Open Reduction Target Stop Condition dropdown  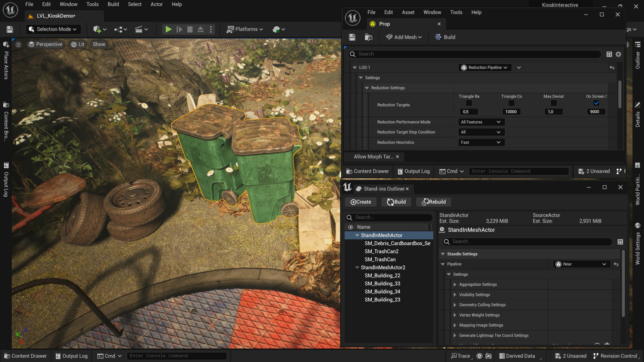(x=481, y=132)
